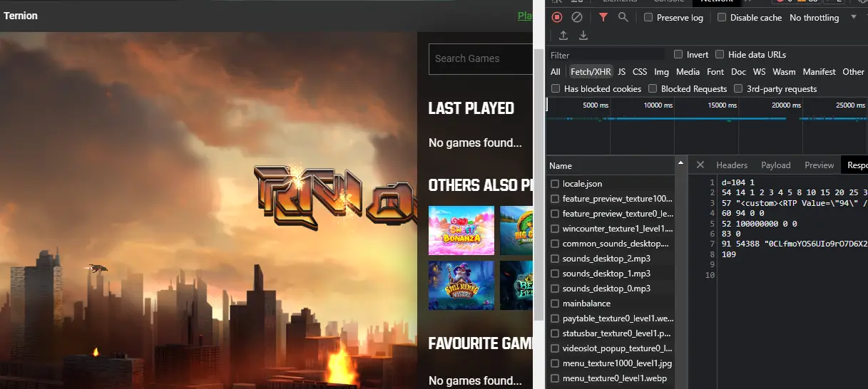Viewport: 868px width, 389px height.
Task: Select mainbalance request row
Action: (x=611, y=304)
